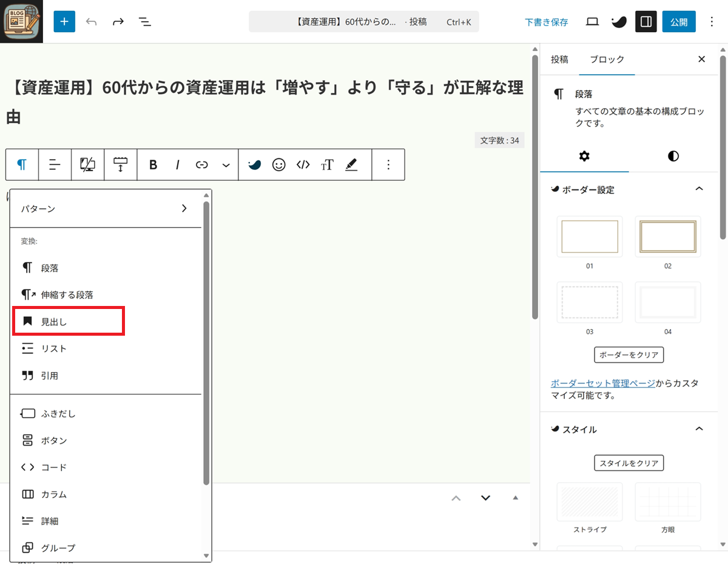Click the 公開 publish button

pos(679,22)
